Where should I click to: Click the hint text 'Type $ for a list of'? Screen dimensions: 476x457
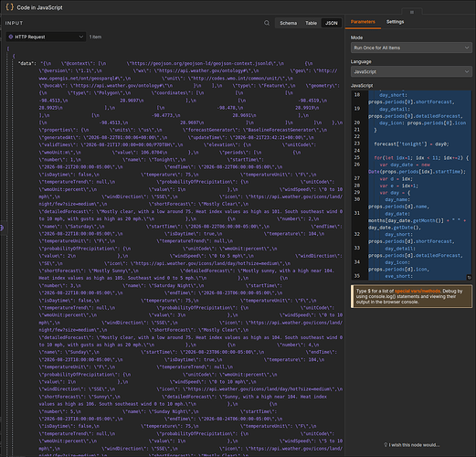tap(376, 291)
